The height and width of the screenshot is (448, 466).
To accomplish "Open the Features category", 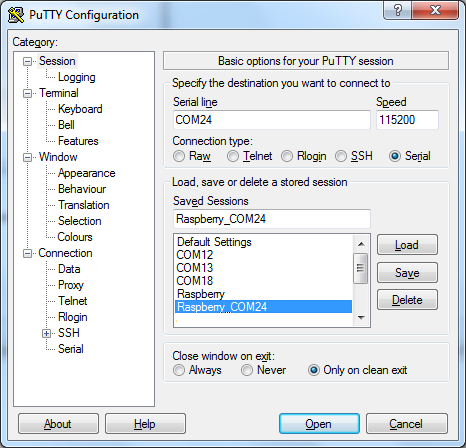I will [78, 141].
